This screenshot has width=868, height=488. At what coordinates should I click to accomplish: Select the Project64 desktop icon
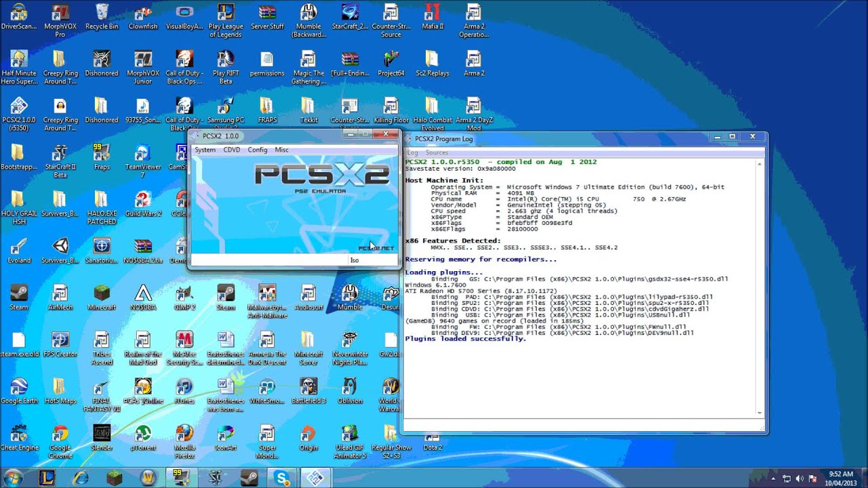[x=391, y=64]
